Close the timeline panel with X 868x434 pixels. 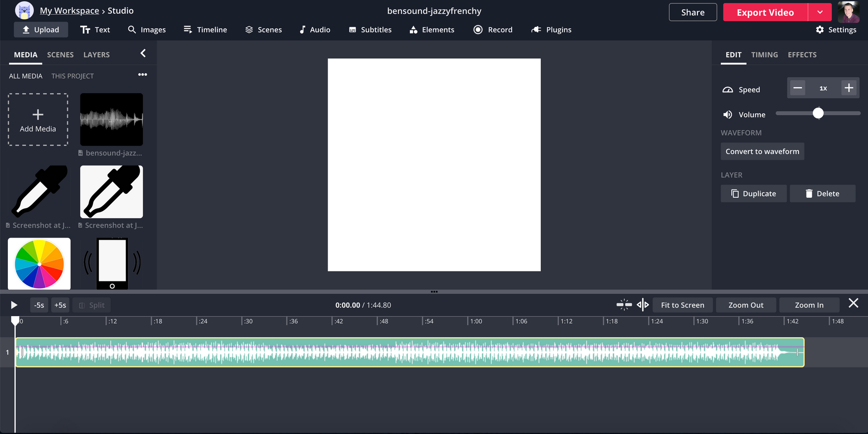[853, 303]
